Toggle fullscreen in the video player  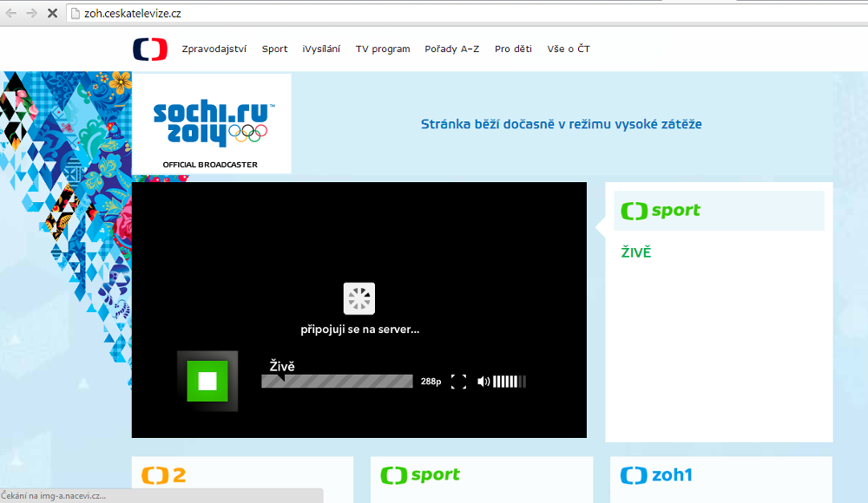(x=458, y=382)
